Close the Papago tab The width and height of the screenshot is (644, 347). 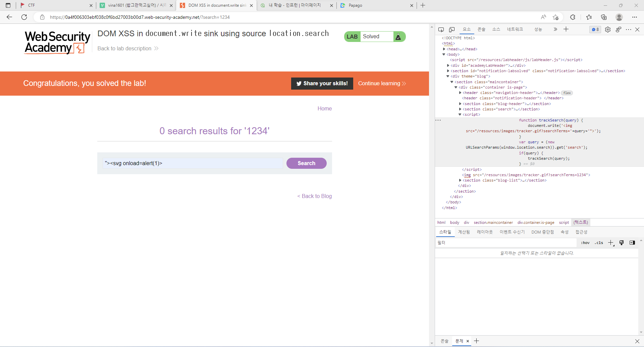(412, 5)
